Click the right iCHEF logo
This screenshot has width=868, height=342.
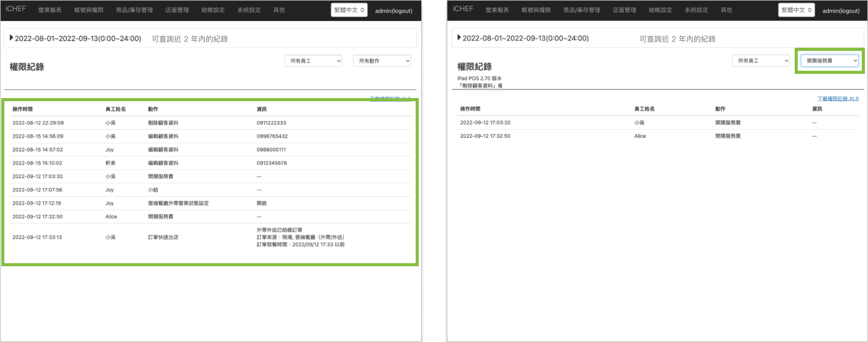463,9
